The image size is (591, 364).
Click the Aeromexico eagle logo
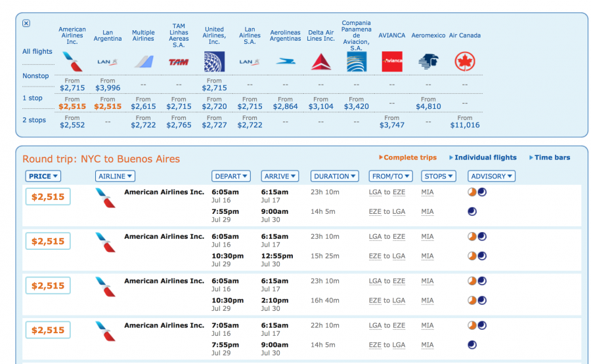pos(428,62)
